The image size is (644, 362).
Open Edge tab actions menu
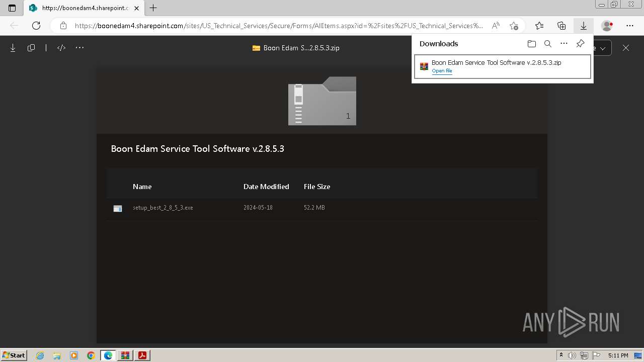[x=12, y=8]
